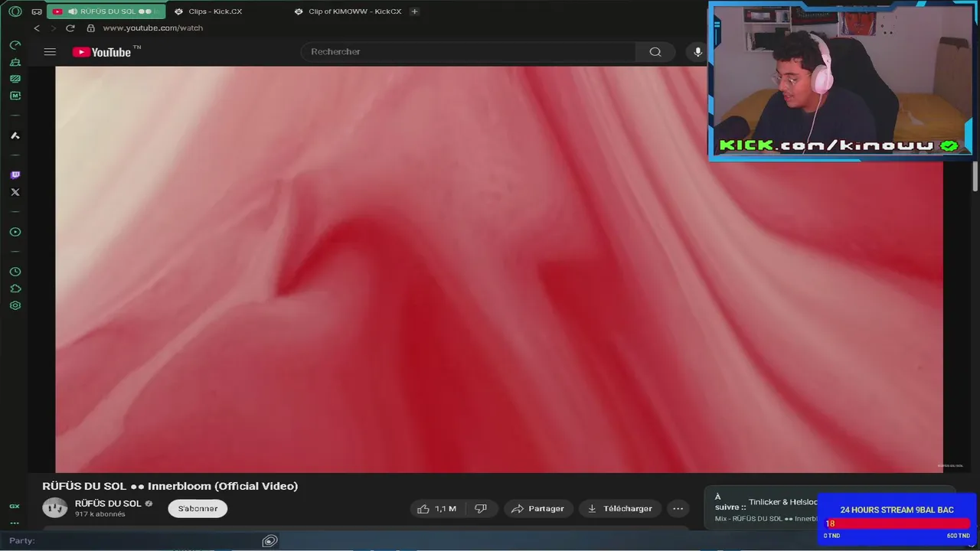The image size is (980, 551).
Task: Open a new tab with plus button
Action: coord(414,11)
